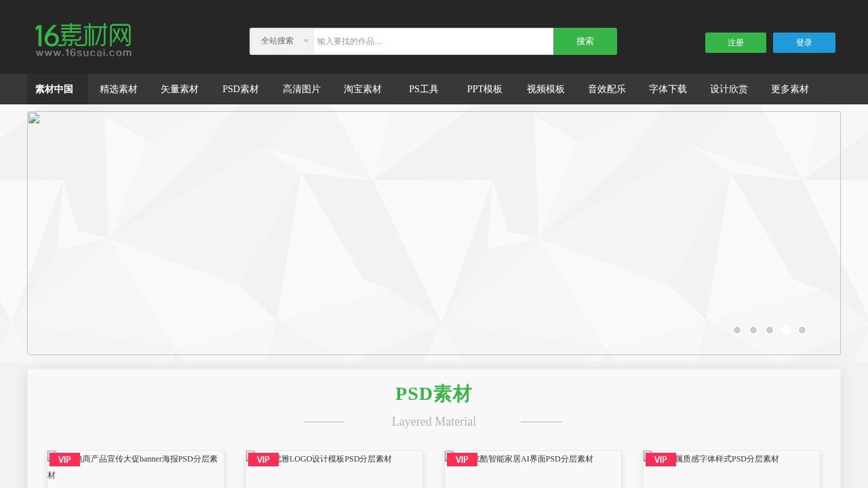Image resolution: width=868 pixels, height=488 pixels.
Task: Open the PPT模板 section
Action: pyautogui.click(x=484, y=89)
